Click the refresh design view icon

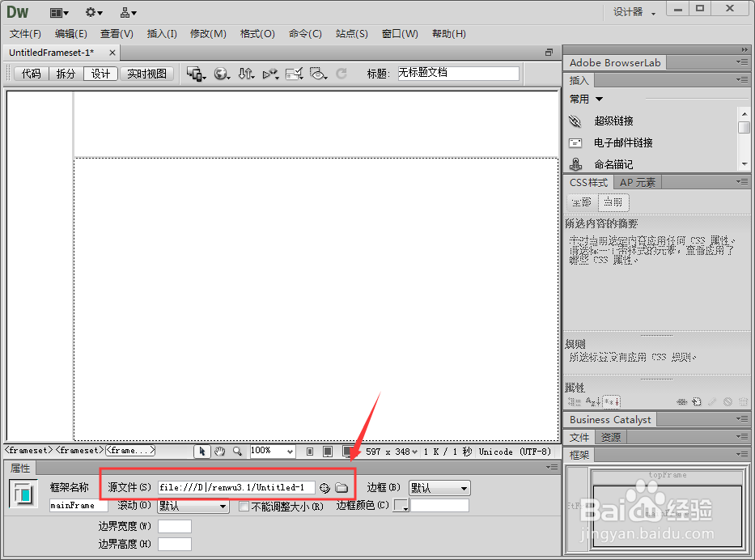tap(341, 74)
